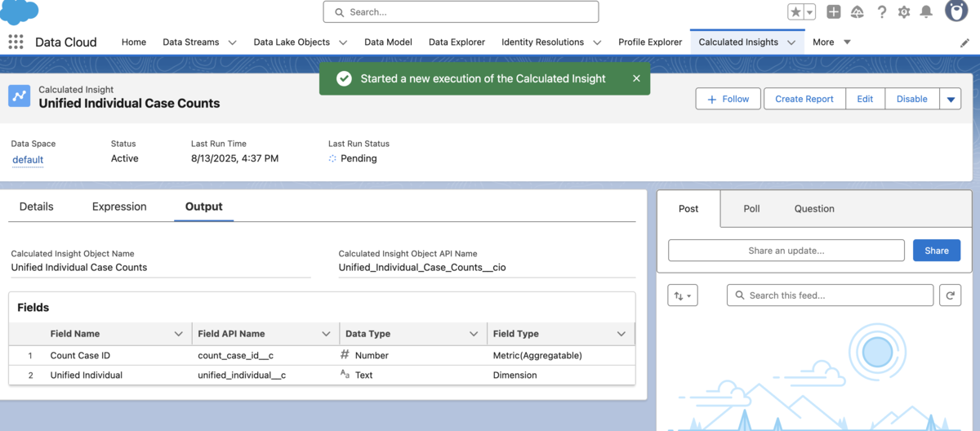Refresh the feed with the refresh icon
Image resolution: width=980 pixels, height=431 pixels.
[x=950, y=295]
